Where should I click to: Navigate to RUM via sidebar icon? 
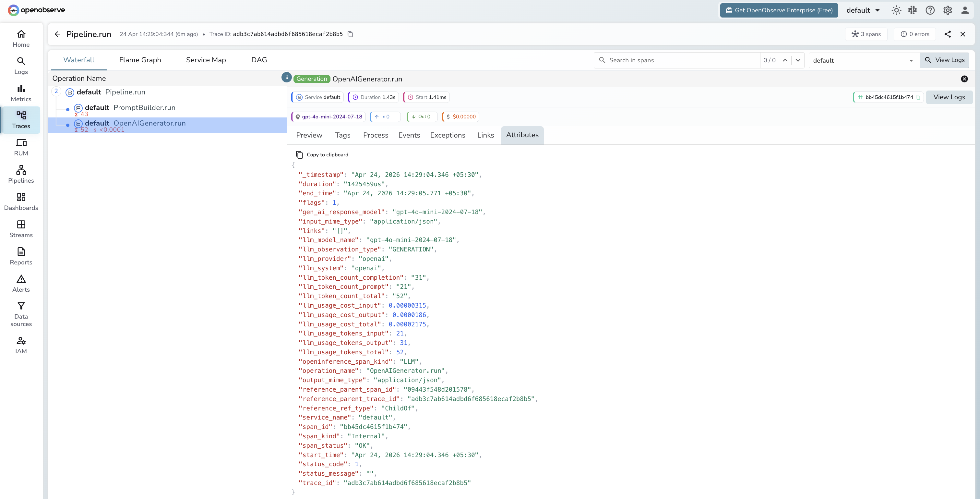(21, 147)
